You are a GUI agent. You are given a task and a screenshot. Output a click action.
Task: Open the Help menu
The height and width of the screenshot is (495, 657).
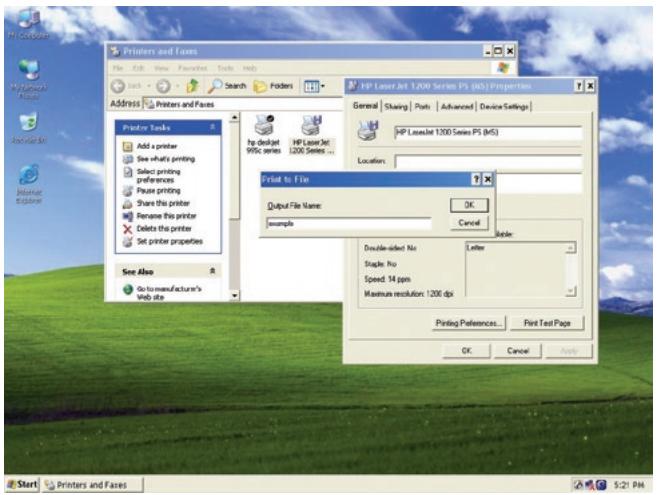pyautogui.click(x=250, y=68)
